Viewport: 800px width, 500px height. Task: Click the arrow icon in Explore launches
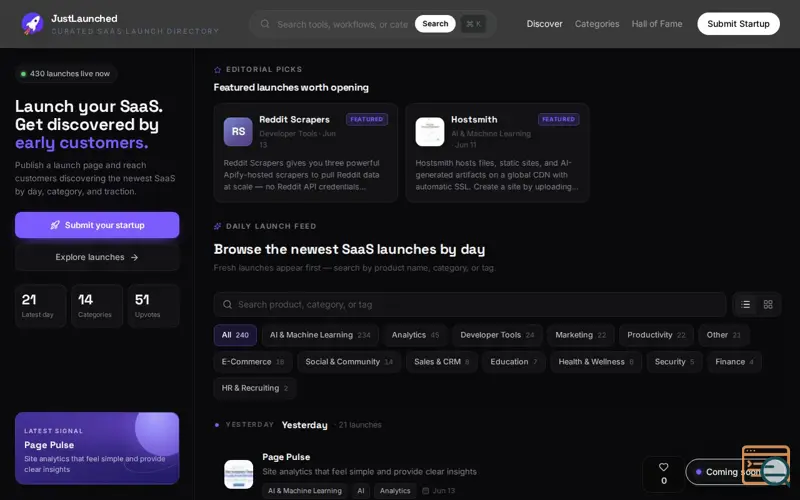click(134, 257)
